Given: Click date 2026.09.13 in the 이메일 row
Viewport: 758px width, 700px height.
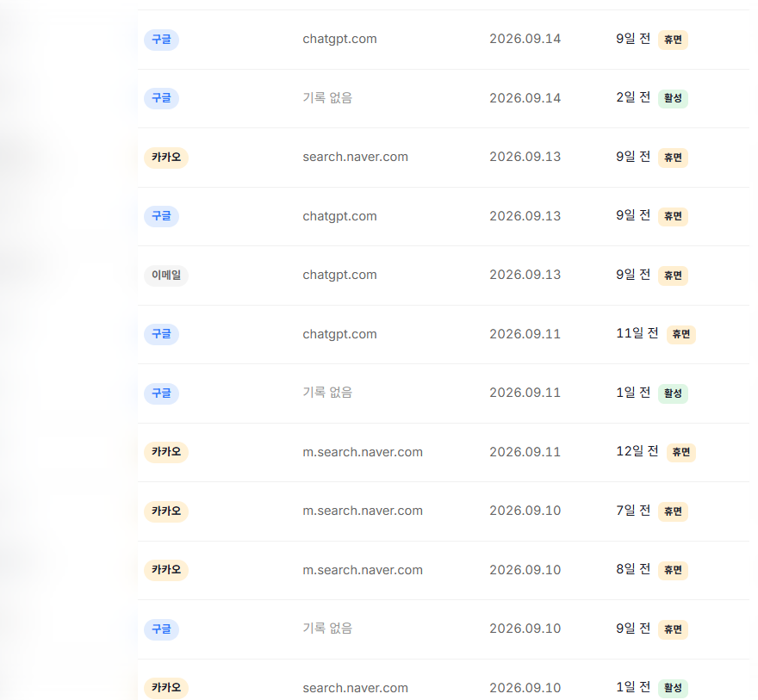Looking at the screenshot, I should point(525,275).
